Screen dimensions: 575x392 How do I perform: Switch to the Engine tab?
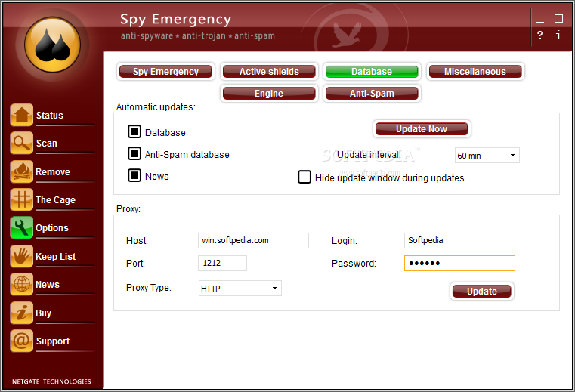269,94
